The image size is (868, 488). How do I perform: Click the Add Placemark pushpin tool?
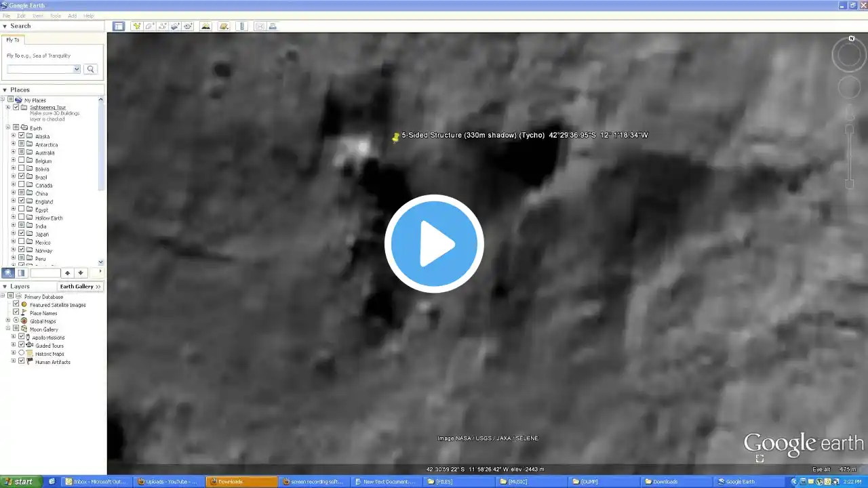coord(137,26)
